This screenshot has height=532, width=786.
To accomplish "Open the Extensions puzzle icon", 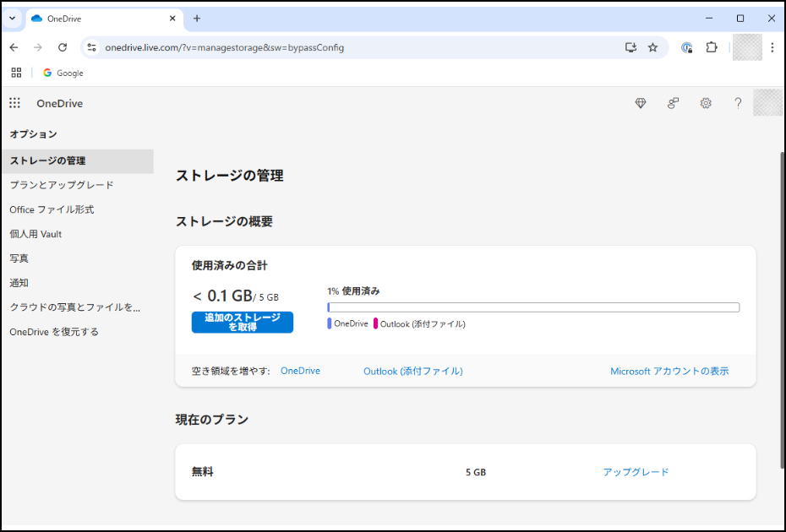I will 712,47.
